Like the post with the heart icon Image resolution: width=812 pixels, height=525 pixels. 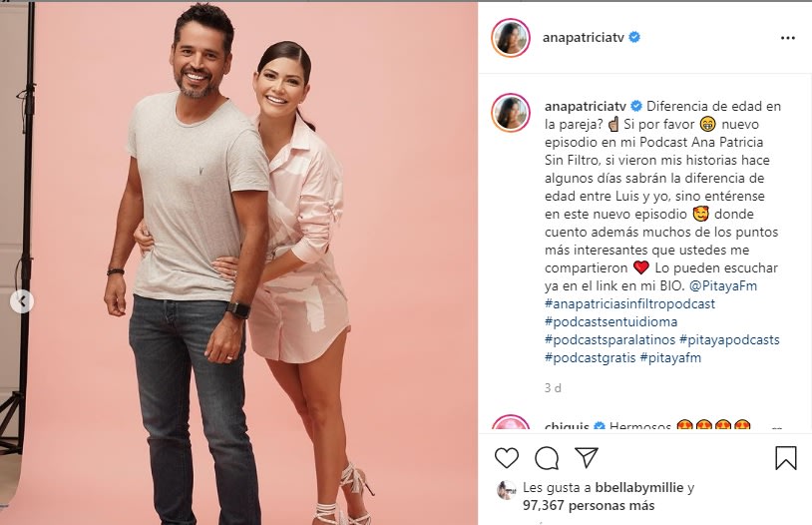[x=507, y=458]
